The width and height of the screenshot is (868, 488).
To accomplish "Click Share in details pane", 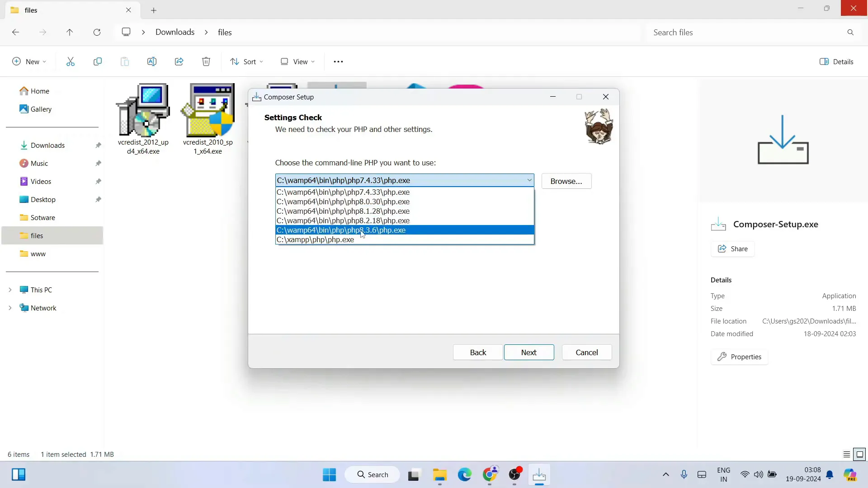I will pos(732,249).
